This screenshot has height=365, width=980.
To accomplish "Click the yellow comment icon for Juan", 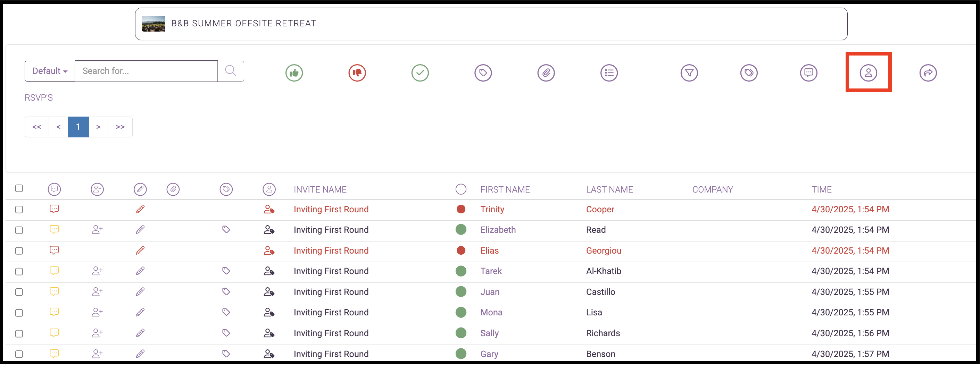I will click(55, 292).
